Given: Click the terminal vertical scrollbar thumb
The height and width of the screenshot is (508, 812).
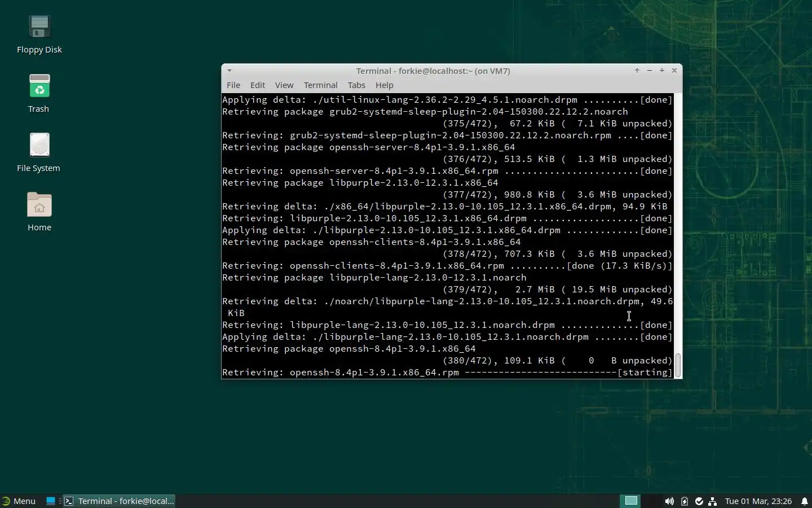Looking at the screenshot, I should coord(678,365).
